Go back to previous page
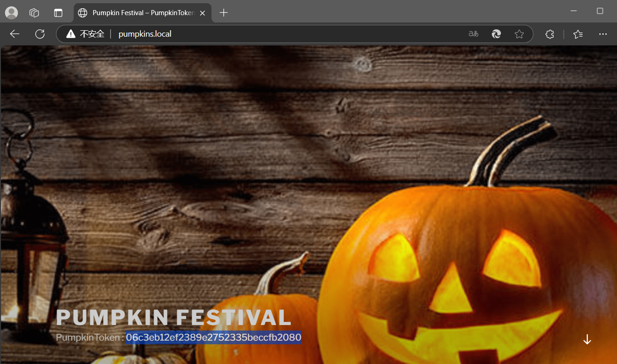 click(15, 34)
